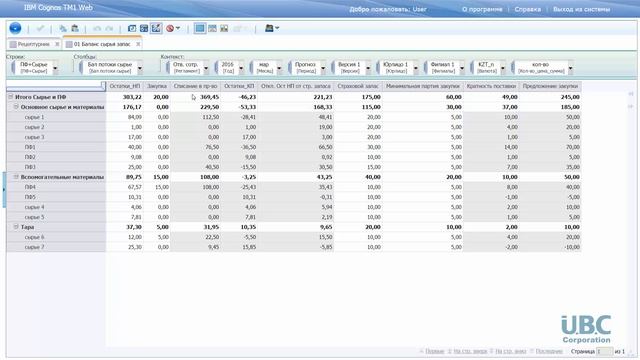Image resolution: width=640 pixels, height=360 pixels.
Task: Toggle the automatic recalculate icon
Action: (156, 28)
